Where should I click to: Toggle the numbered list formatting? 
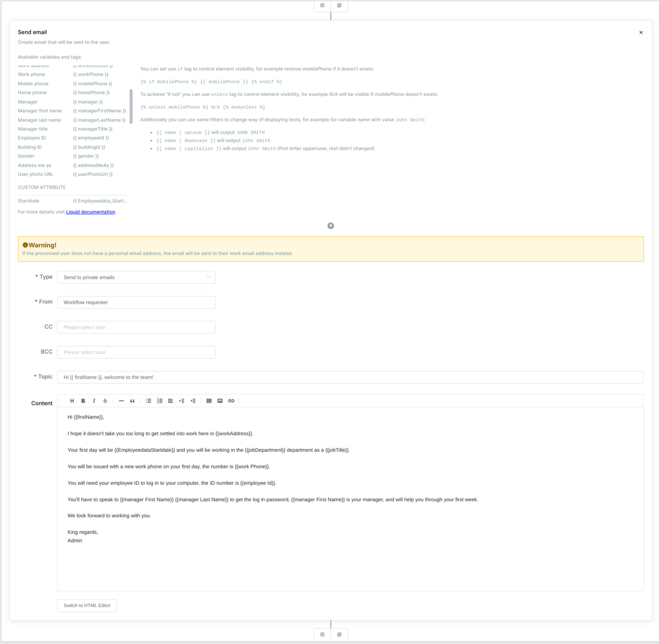point(160,401)
